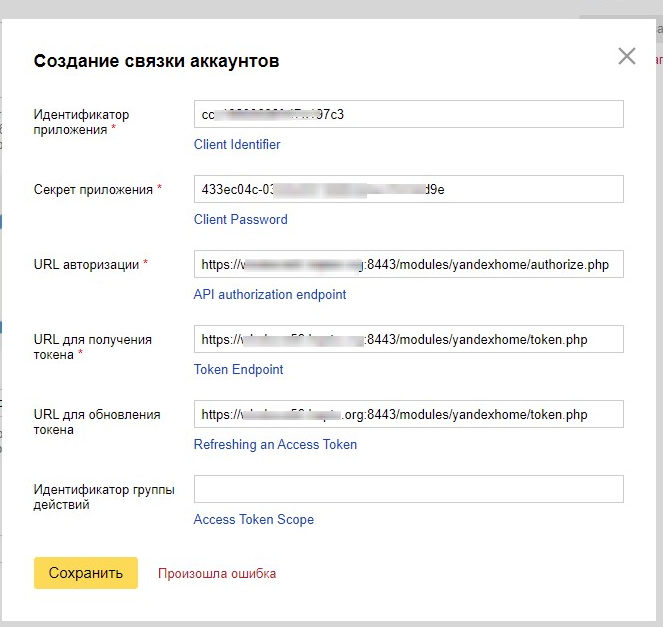The image size is (663, 627).
Task: Click the URL для получения токена label
Action: (93, 347)
